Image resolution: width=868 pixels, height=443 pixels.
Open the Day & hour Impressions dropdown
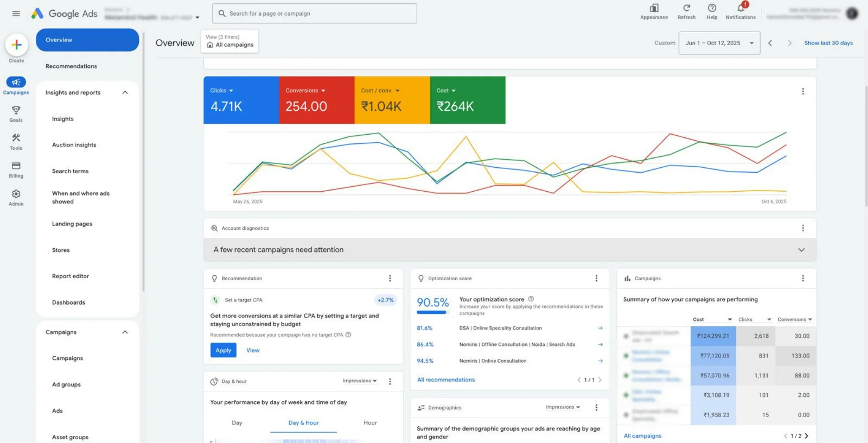click(x=359, y=381)
